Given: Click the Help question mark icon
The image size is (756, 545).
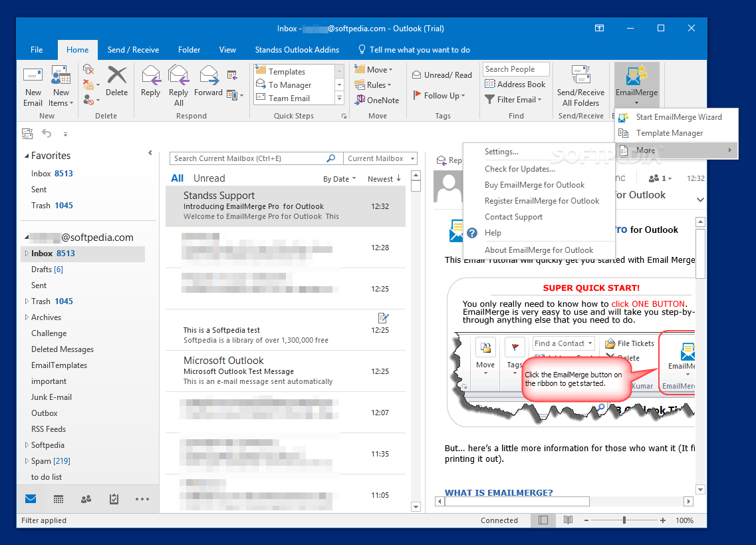Looking at the screenshot, I should coord(472,233).
